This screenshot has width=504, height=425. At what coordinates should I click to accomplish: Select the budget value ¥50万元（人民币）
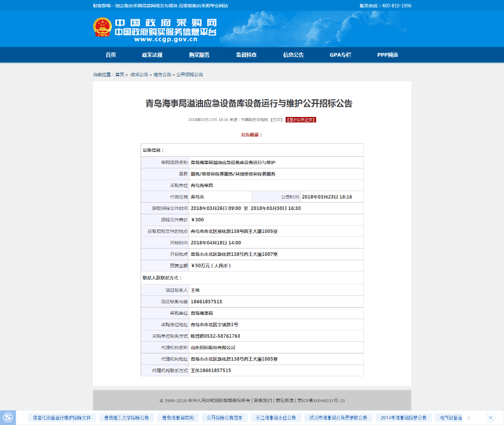coord(211,266)
